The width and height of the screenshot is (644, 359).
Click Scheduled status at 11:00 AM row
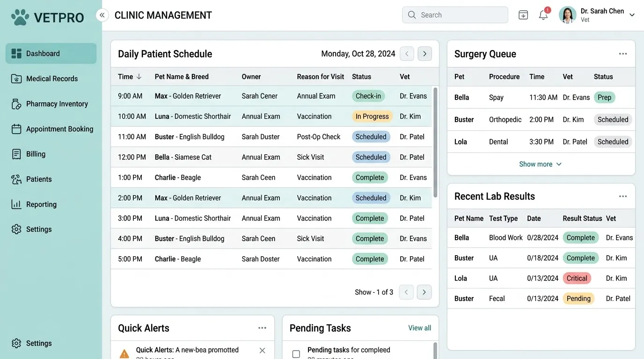point(371,137)
